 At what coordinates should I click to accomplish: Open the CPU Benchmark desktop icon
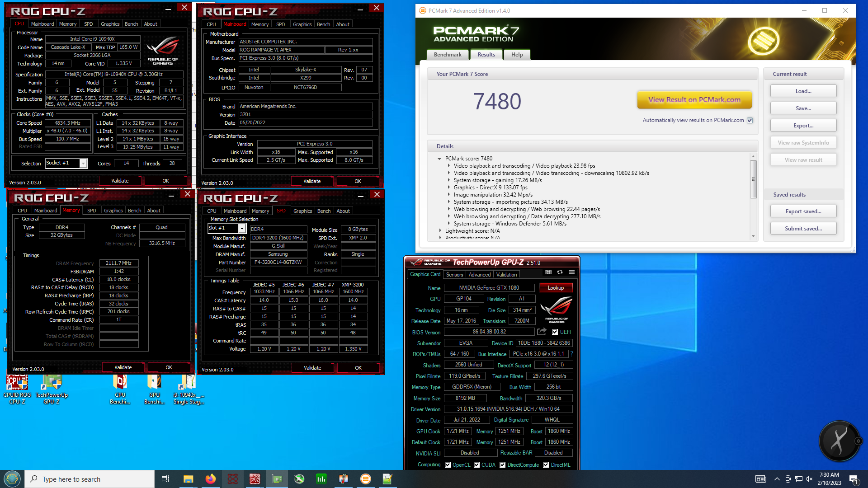click(120, 389)
